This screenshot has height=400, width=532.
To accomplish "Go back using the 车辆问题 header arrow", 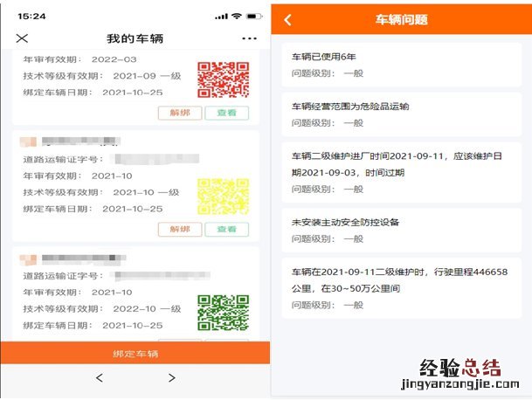I will pyautogui.click(x=287, y=20).
